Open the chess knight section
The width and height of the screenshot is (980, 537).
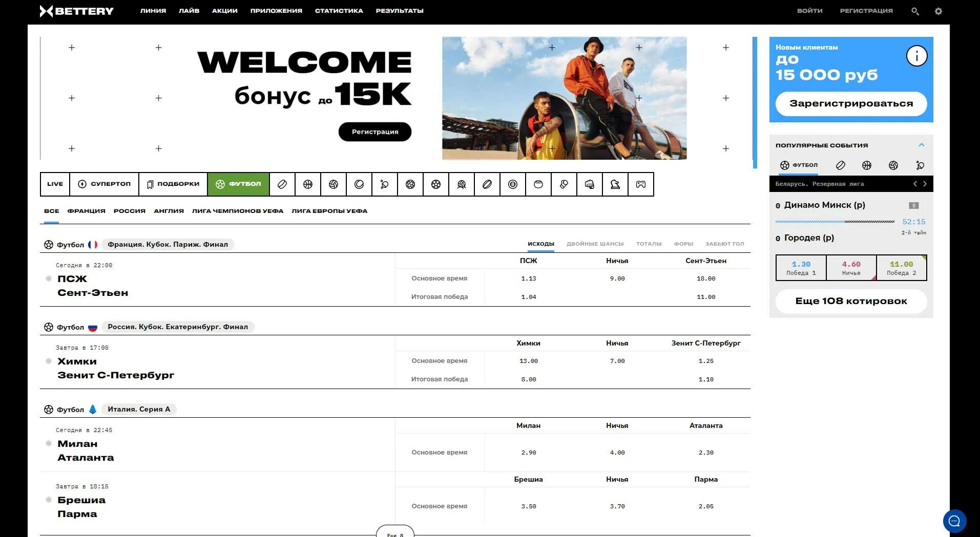615,184
